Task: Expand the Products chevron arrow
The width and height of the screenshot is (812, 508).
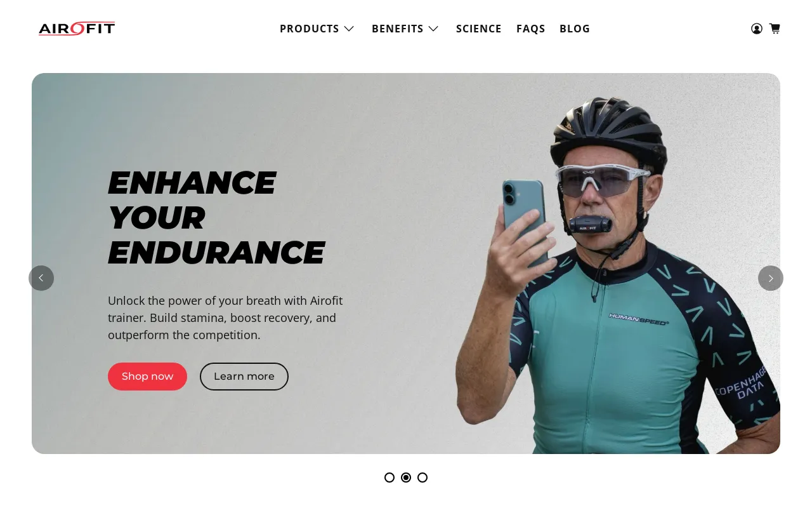Action: [x=349, y=29]
